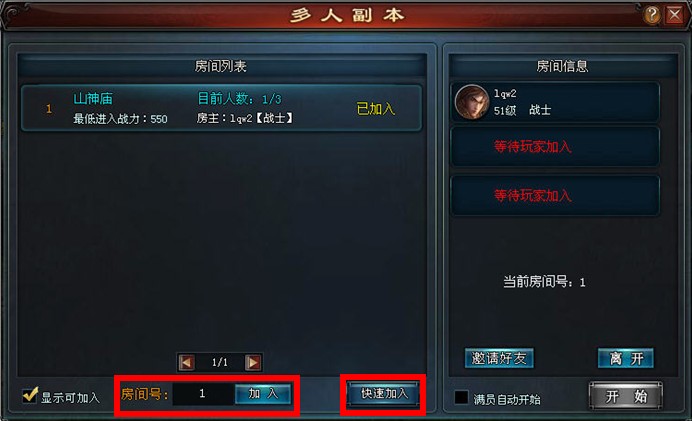The width and height of the screenshot is (692, 421).
Task: Click the second 等待玩家加入 empty slot
Action: click(x=555, y=195)
